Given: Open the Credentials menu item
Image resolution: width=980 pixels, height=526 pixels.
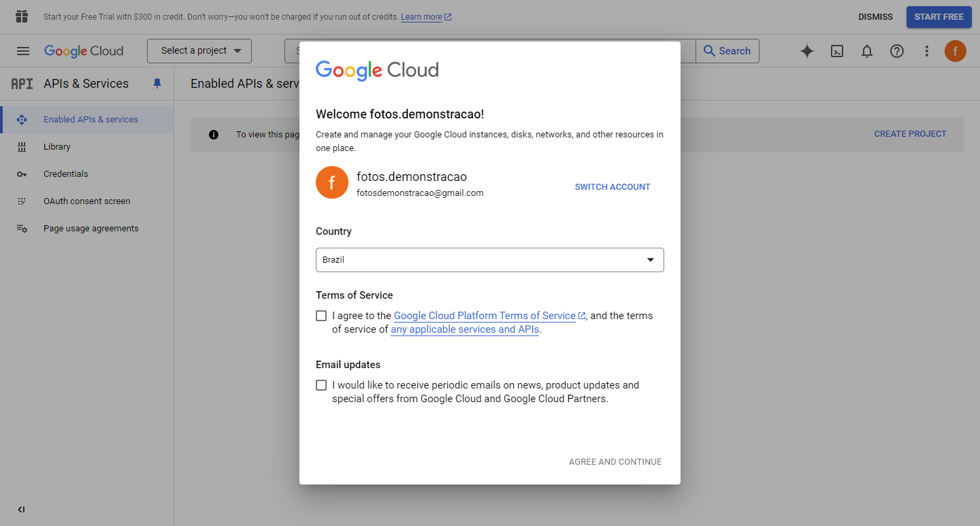Looking at the screenshot, I should tap(87, 174).
